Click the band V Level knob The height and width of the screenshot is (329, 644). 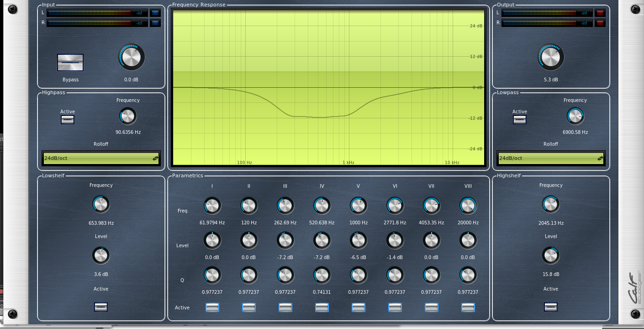[359, 240]
